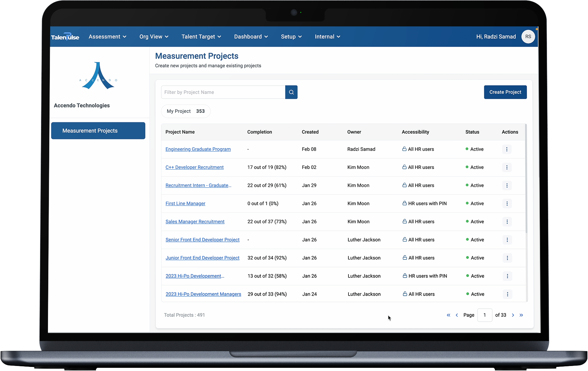
Task: Click "HR users with PIN" in First Line Manager row
Action: tap(427, 204)
